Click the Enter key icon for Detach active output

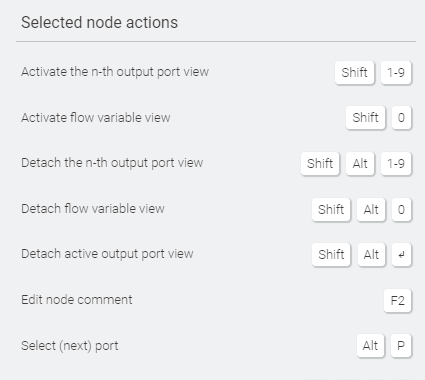tap(401, 255)
